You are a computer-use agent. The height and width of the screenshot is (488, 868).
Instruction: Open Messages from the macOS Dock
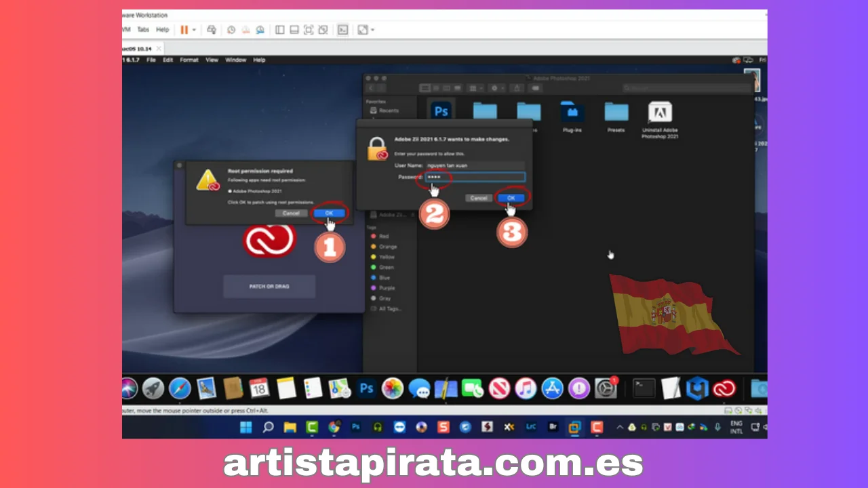[420, 388]
